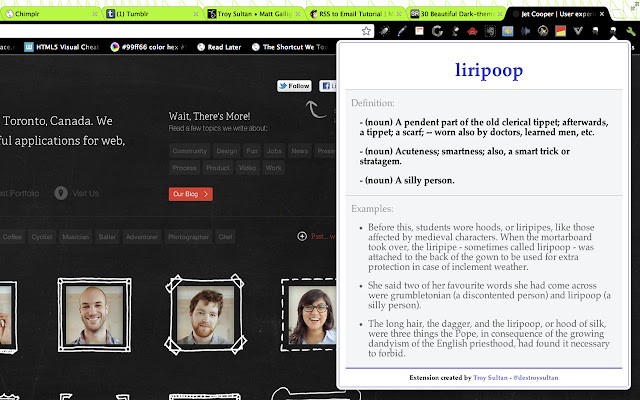Click the Twitter Follow button

[294, 86]
